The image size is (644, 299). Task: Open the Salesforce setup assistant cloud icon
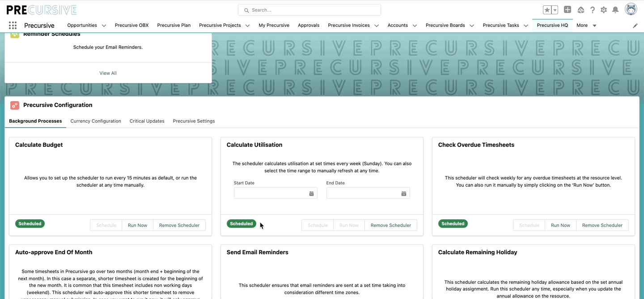click(x=581, y=10)
